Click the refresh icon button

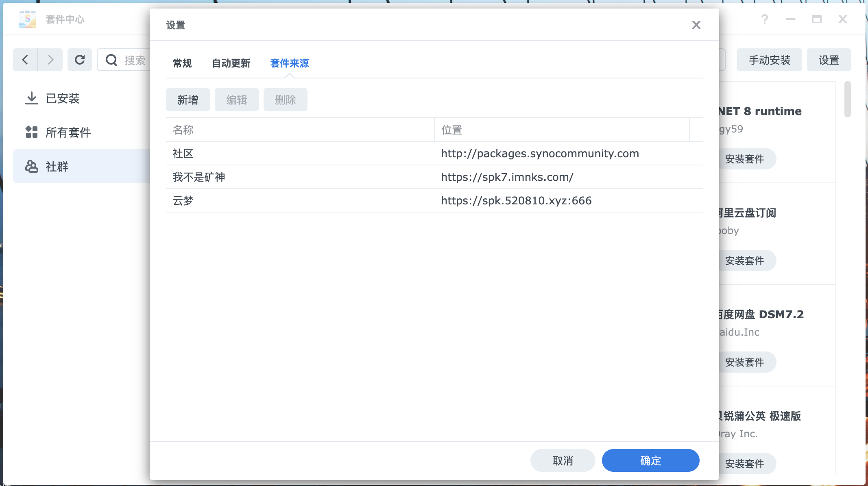(x=80, y=60)
